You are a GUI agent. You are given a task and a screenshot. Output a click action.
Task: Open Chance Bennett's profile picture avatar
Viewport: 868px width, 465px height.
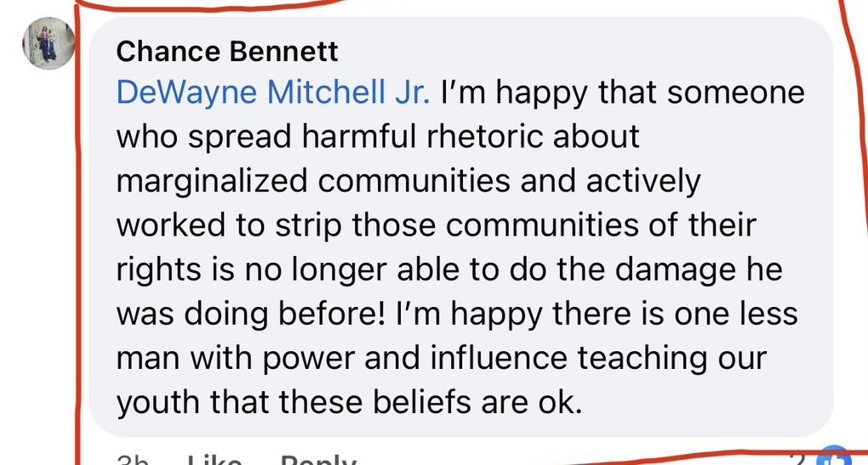click(49, 43)
